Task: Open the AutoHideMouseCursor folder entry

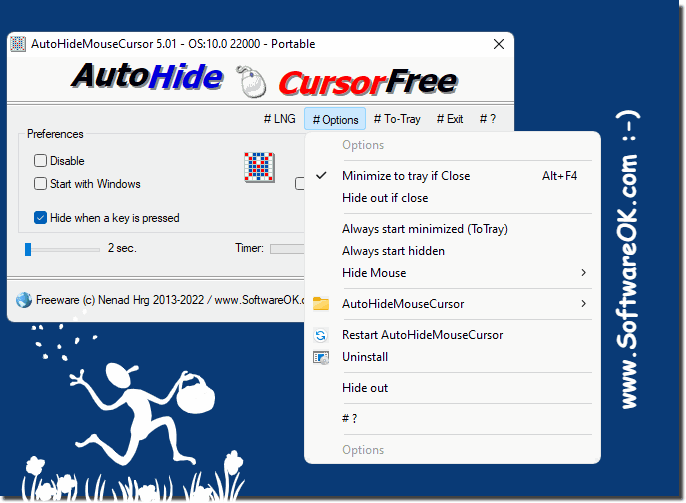Action: click(452, 304)
